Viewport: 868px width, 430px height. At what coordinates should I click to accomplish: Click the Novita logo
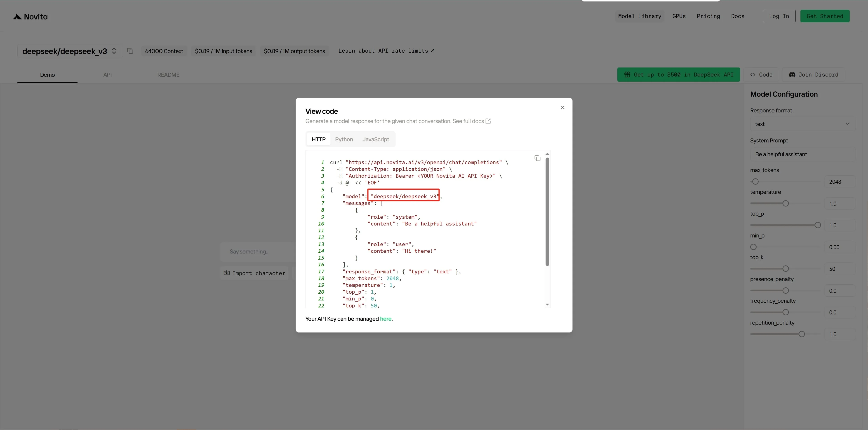[30, 16]
